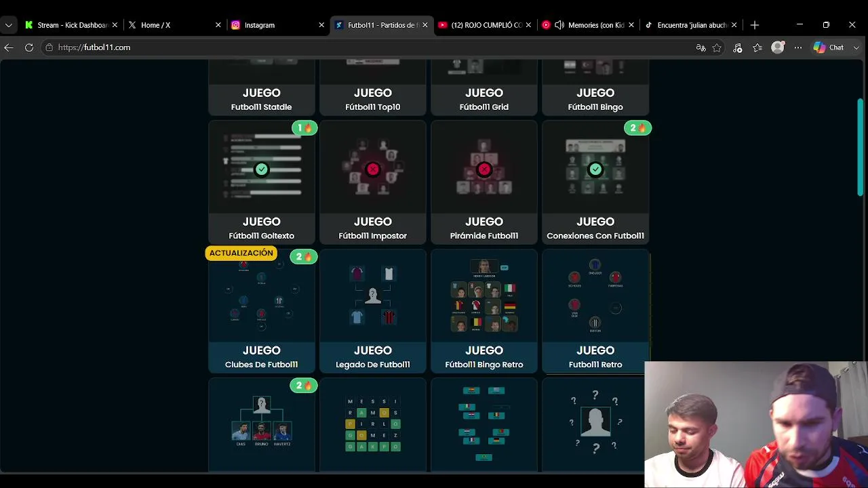Image resolution: width=868 pixels, height=488 pixels.
Task: Open Copilot Chat
Action: point(829,47)
